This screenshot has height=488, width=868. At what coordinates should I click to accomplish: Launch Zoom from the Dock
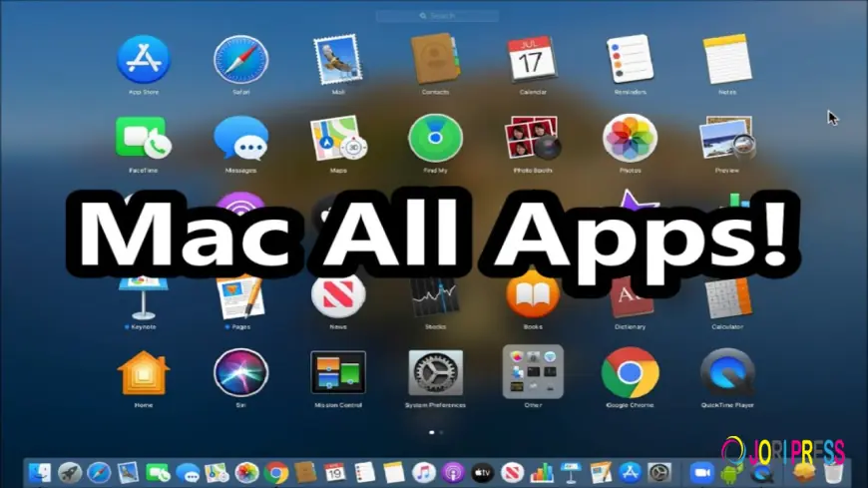click(702, 473)
